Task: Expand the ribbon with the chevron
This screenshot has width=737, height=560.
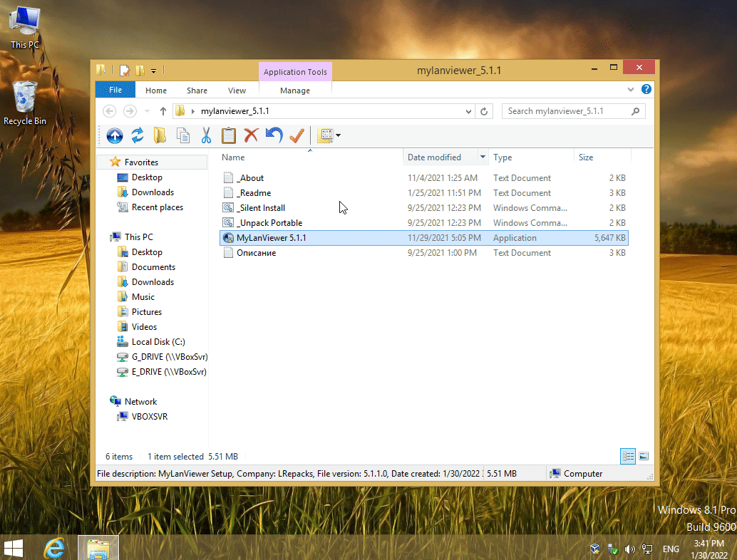Action: (x=630, y=89)
